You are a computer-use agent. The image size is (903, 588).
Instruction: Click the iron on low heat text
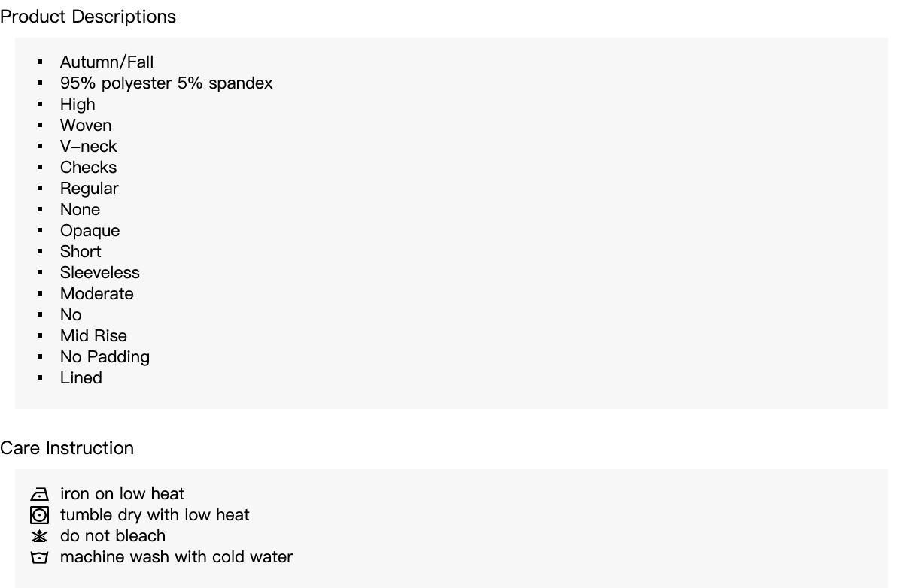pos(123,494)
